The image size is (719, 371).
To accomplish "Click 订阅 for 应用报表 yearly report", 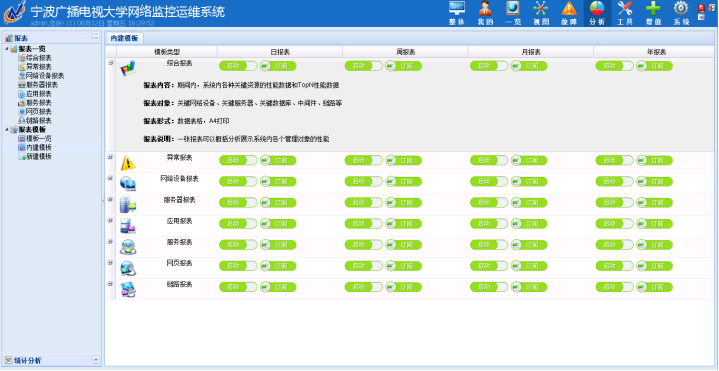I will coord(655,224).
